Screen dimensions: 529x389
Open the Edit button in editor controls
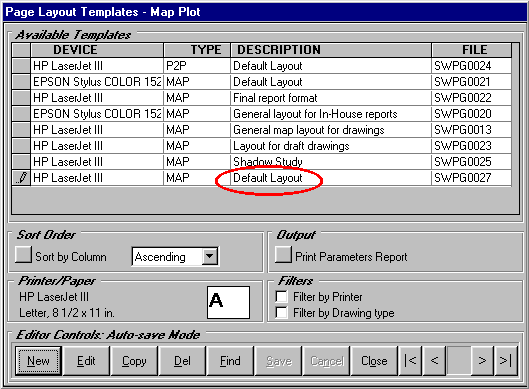(86, 361)
